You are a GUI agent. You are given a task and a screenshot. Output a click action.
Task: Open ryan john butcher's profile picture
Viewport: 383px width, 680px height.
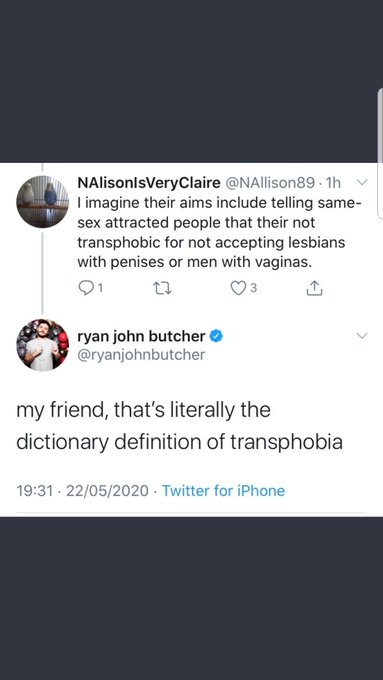(43, 345)
